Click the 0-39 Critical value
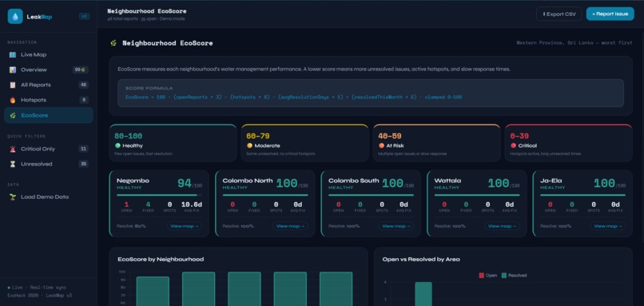Screen dimensions: 644x306 [519, 136]
